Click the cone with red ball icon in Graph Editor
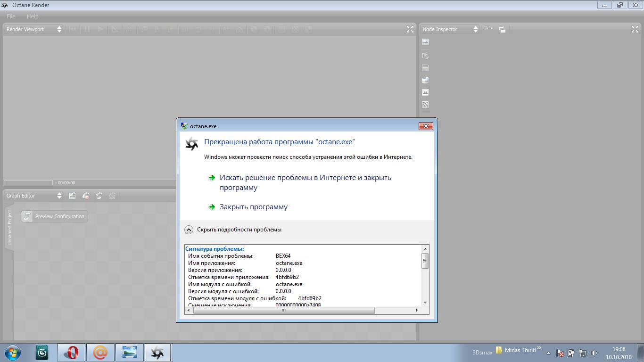 pos(86,196)
